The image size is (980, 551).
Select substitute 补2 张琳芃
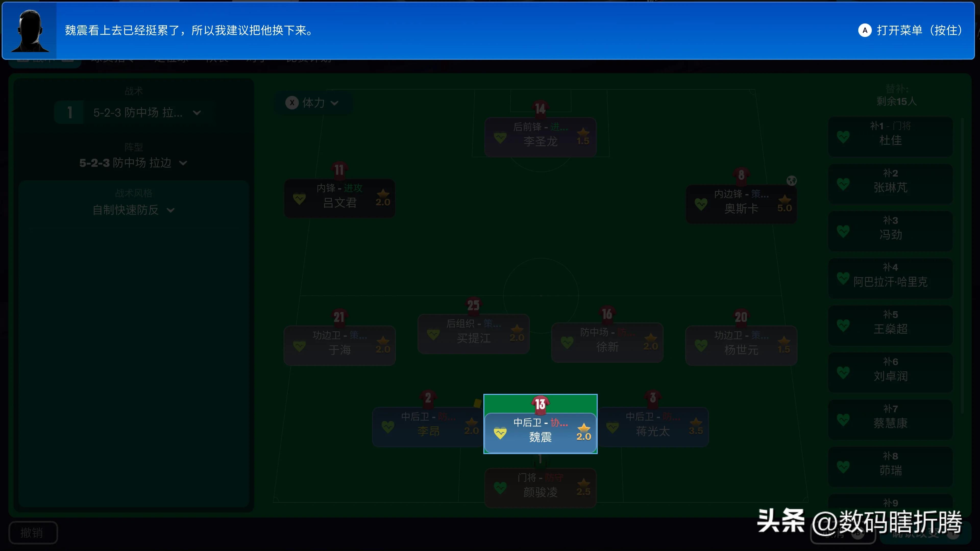(890, 184)
